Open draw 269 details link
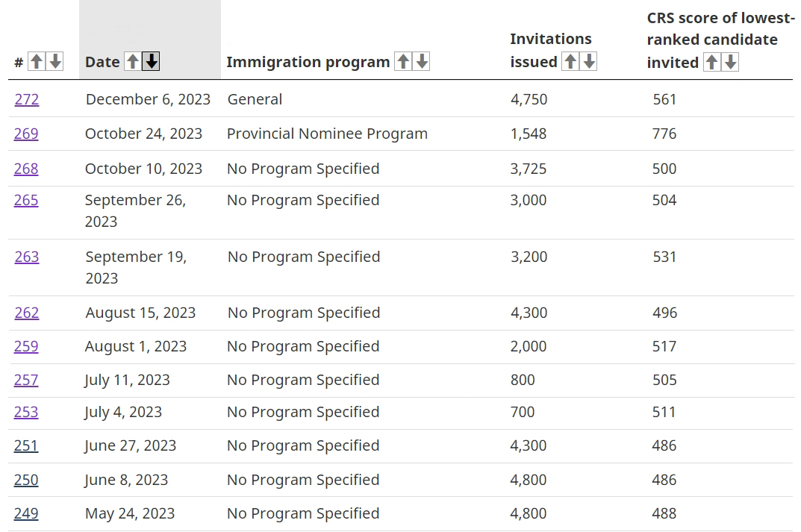The height and width of the screenshot is (532, 801). tap(26, 134)
